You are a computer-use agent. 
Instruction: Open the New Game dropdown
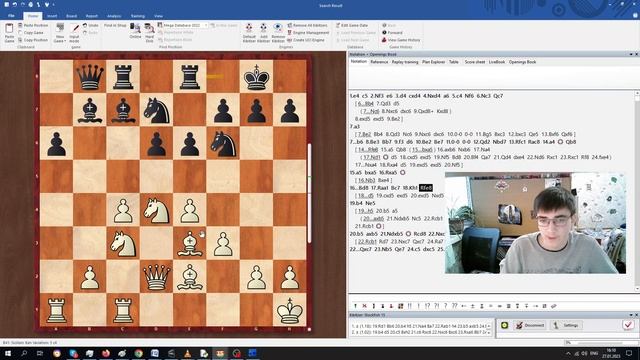[60, 33]
